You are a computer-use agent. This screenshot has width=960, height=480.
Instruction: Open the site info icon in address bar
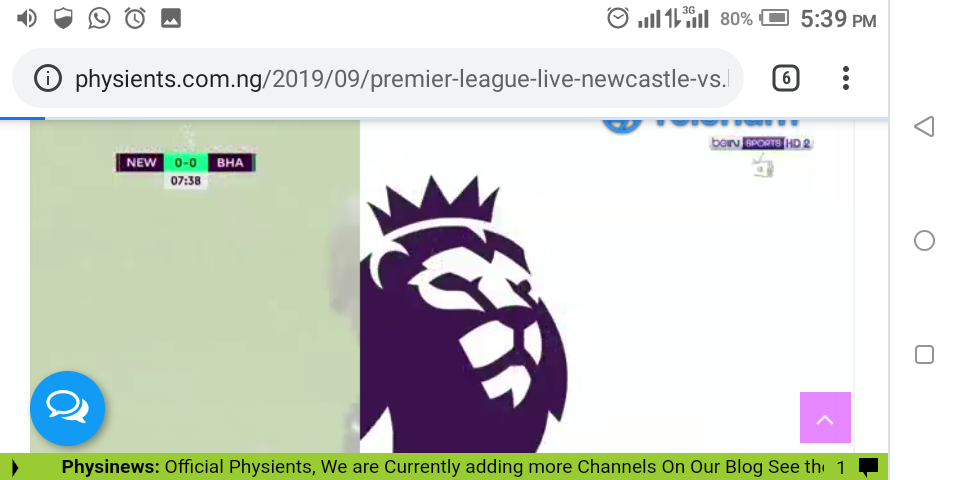pos(47,78)
